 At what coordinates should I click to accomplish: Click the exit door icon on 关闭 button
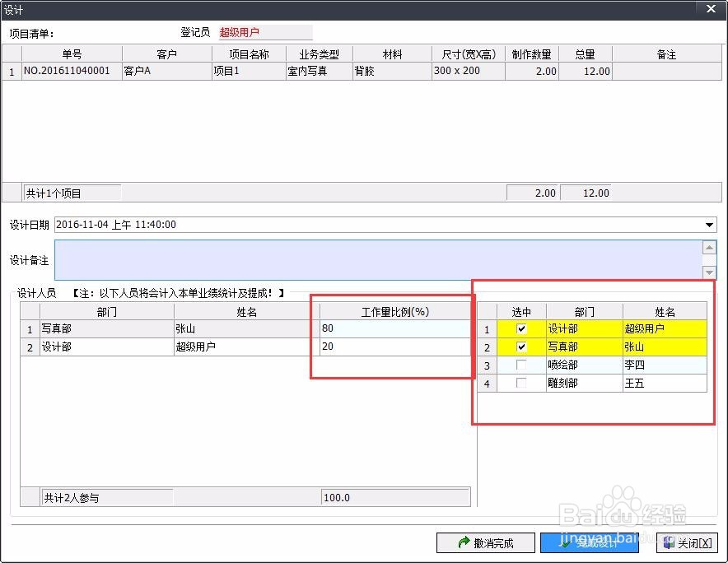(670, 542)
